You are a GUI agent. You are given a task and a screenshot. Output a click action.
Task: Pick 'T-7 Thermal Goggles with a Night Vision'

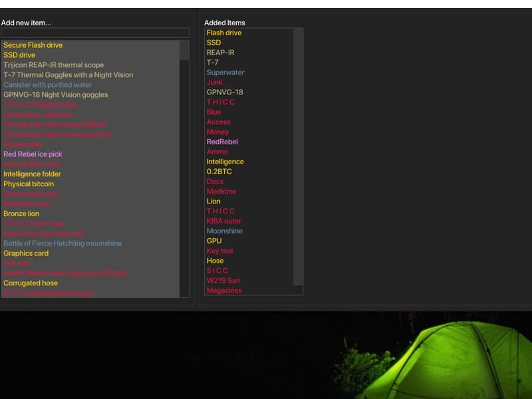[68, 74]
